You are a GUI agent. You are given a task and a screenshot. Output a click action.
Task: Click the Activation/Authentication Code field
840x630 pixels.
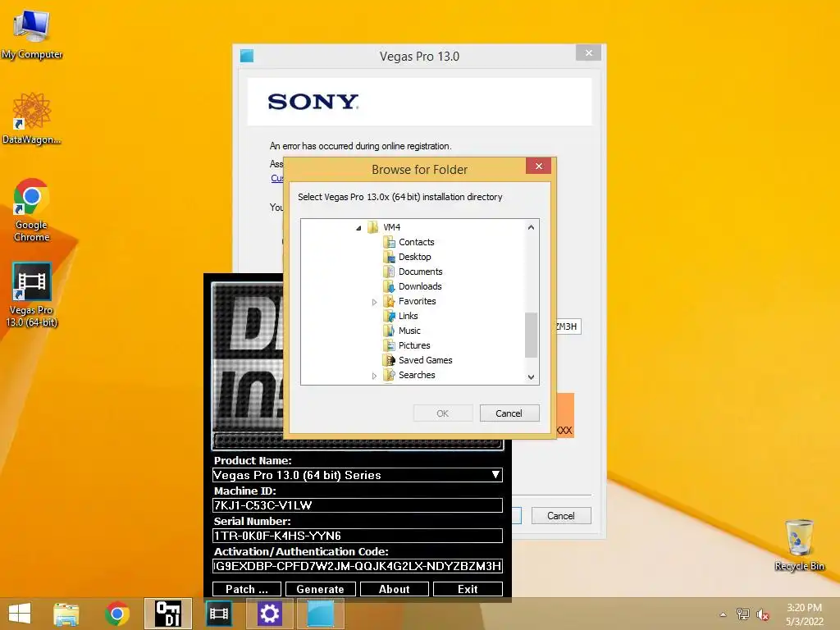[358, 566]
